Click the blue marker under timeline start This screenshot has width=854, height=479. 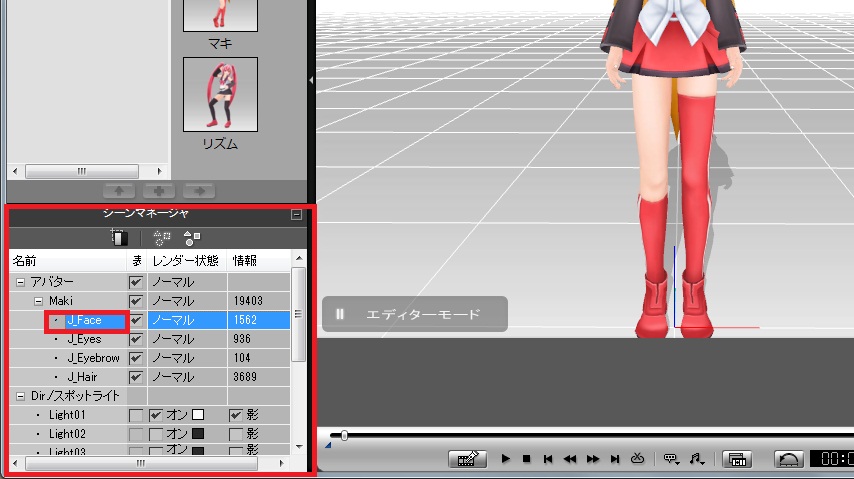[x=328, y=445]
